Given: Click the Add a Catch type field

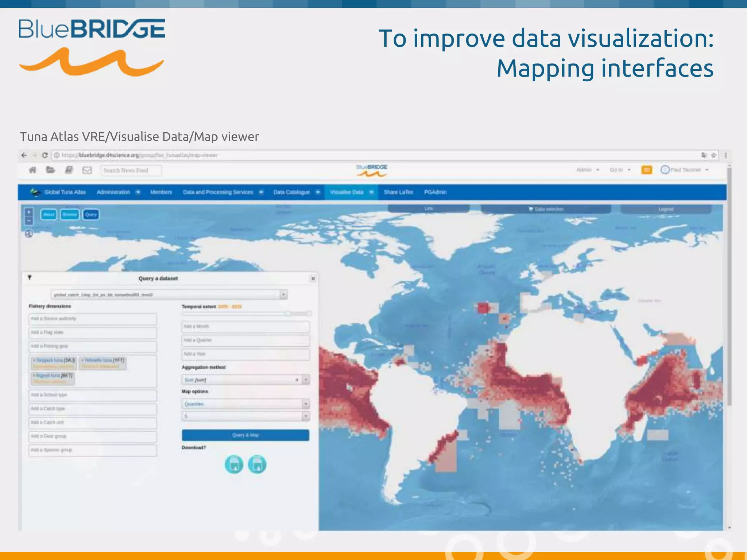Looking at the screenshot, I should pyautogui.click(x=93, y=409).
